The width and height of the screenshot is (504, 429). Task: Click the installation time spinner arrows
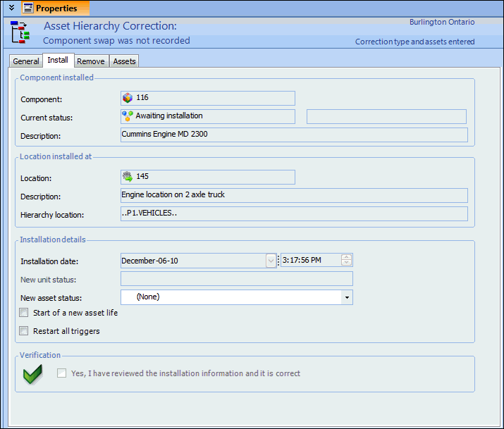click(x=346, y=261)
